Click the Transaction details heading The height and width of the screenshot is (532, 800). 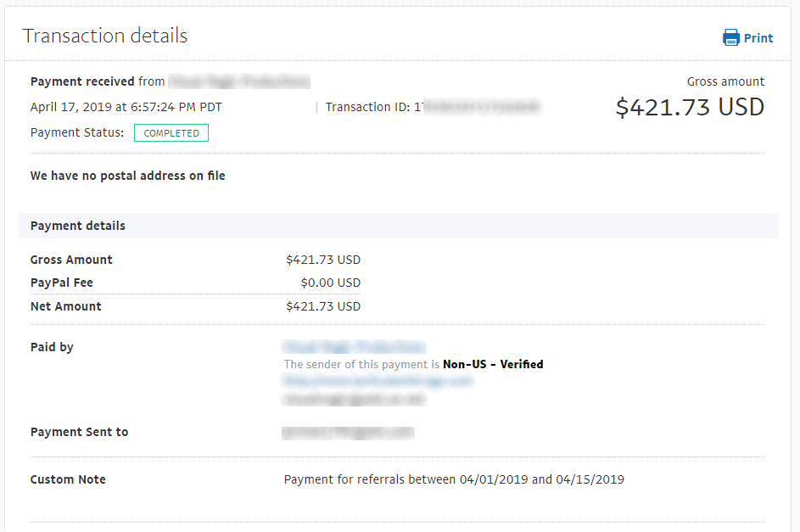(105, 36)
